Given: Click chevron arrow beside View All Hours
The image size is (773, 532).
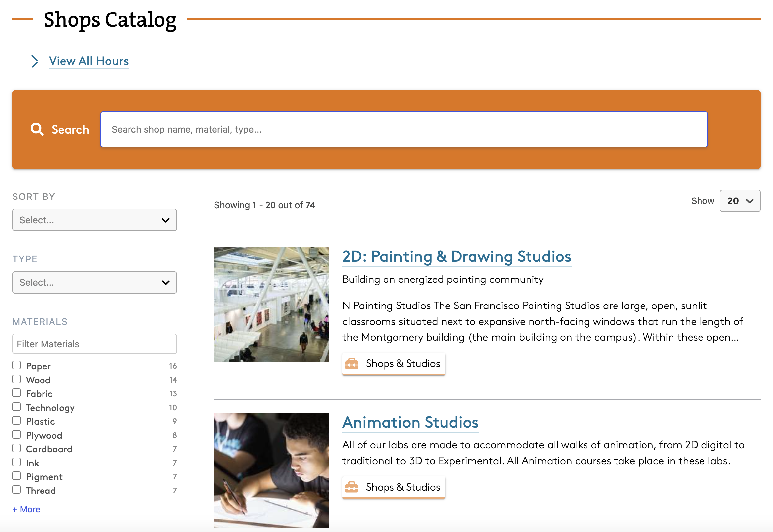Looking at the screenshot, I should [x=34, y=61].
